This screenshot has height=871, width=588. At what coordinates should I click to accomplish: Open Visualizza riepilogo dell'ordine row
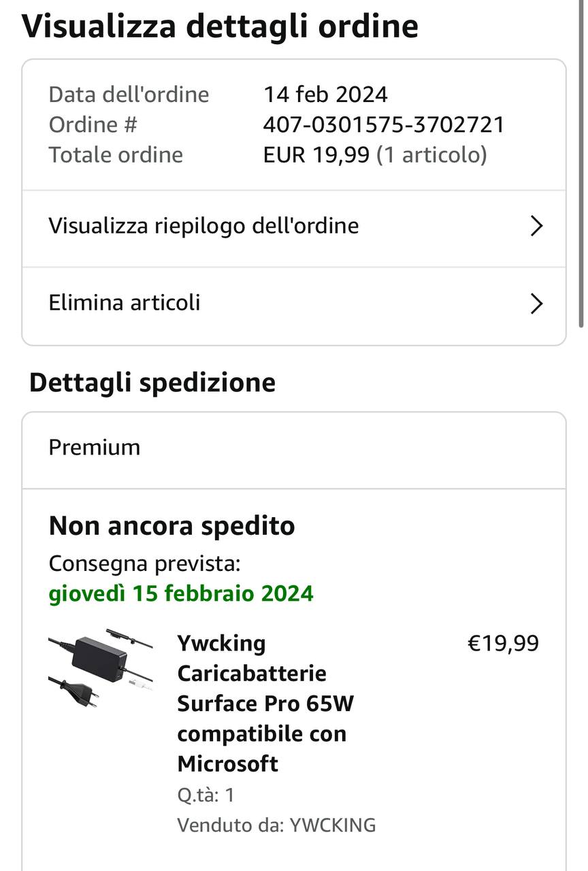coord(204,226)
